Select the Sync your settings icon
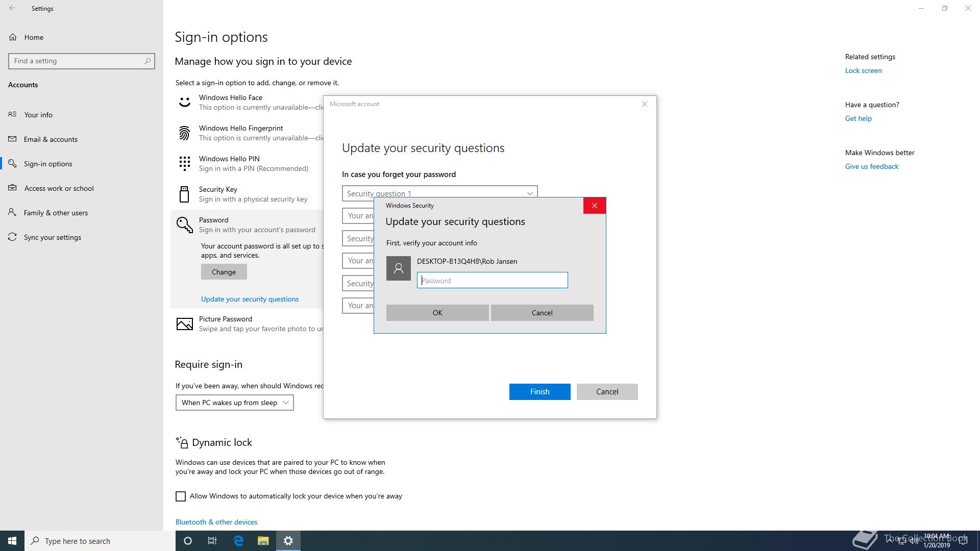980x551 pixels. pos(12,237)
